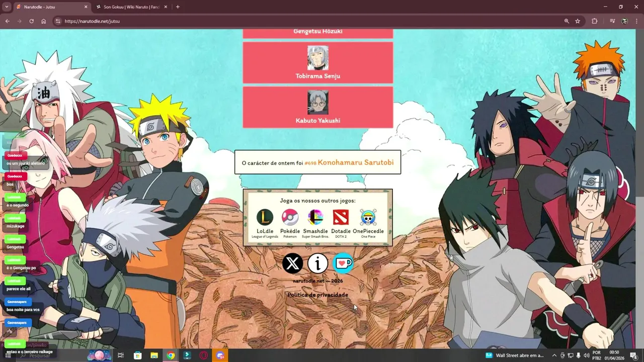Switch to Son Gokuu Wiki Naruto tab

pos(132,7)
